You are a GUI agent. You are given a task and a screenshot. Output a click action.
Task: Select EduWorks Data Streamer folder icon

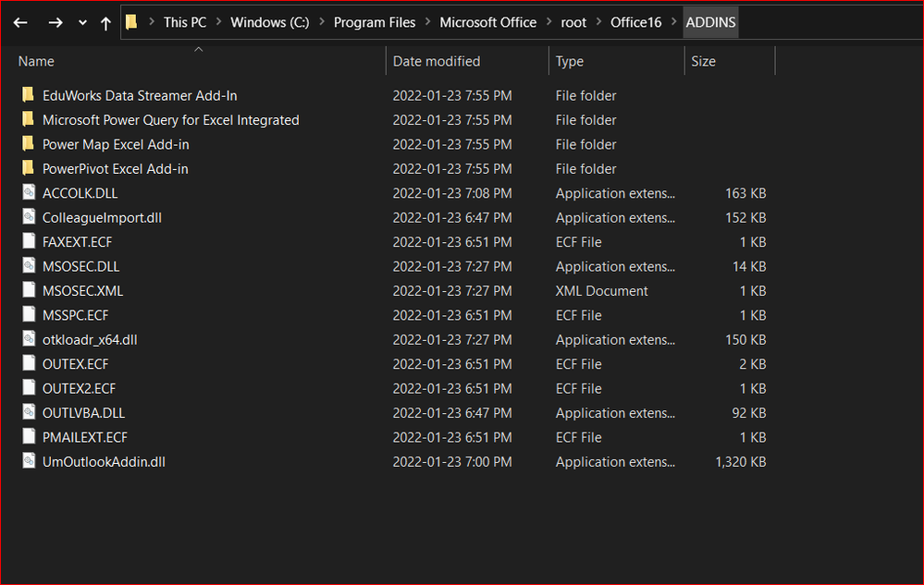pyautogui.click(x=28, y=95)
